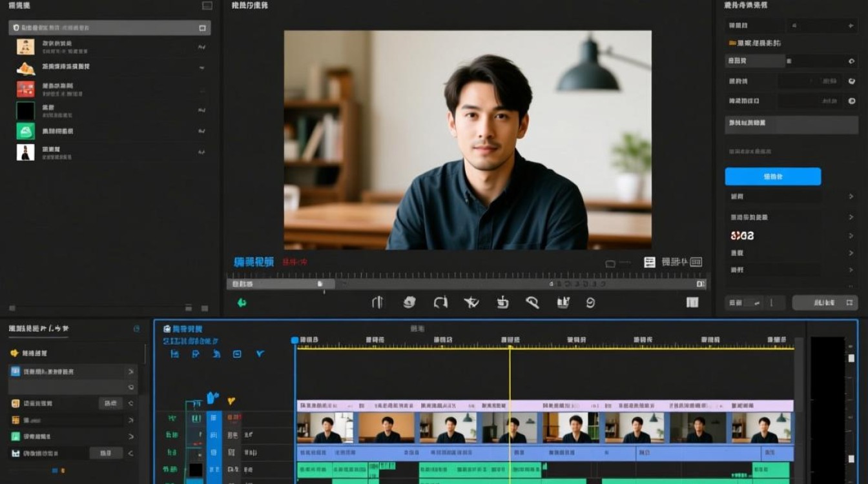
Task: Click the yellow playhead on the timeline ruler
Action: pyautogui.click(x=510, y=348)
